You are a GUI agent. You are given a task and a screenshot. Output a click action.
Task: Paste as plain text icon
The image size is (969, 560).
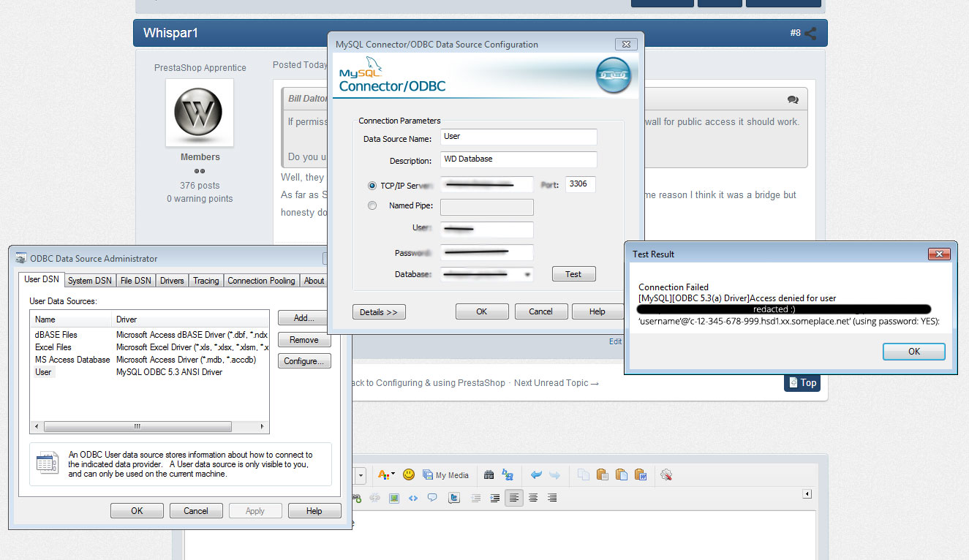click(621, 475)
